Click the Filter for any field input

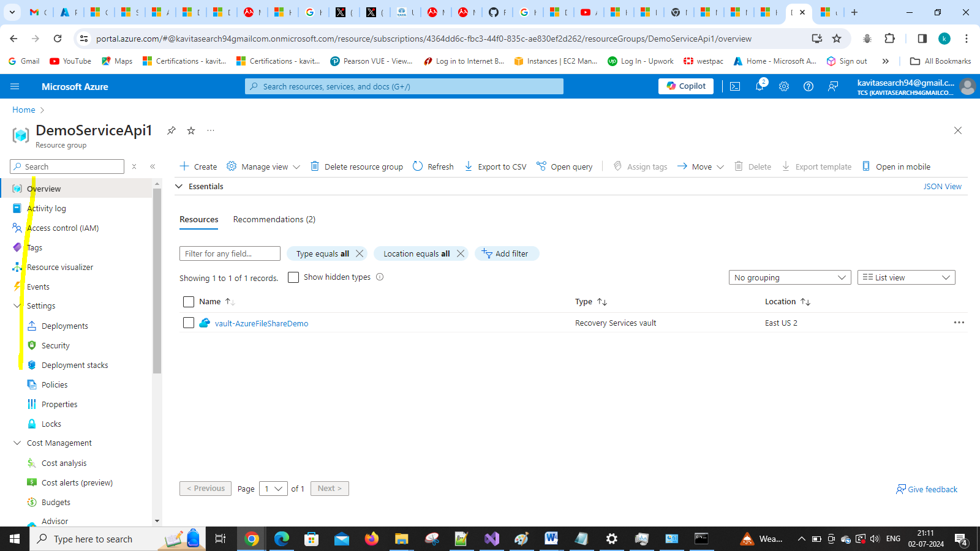pyautogui.click(x=230, y=253)
